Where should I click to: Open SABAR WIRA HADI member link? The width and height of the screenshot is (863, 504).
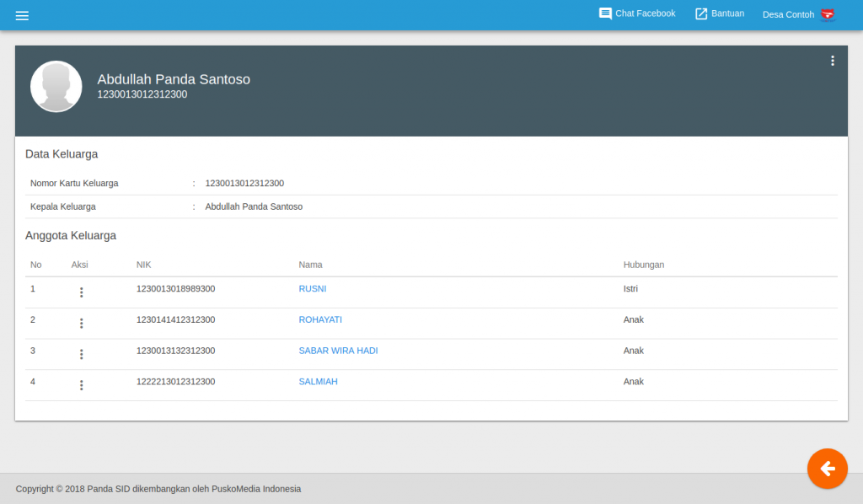(339, 351)
